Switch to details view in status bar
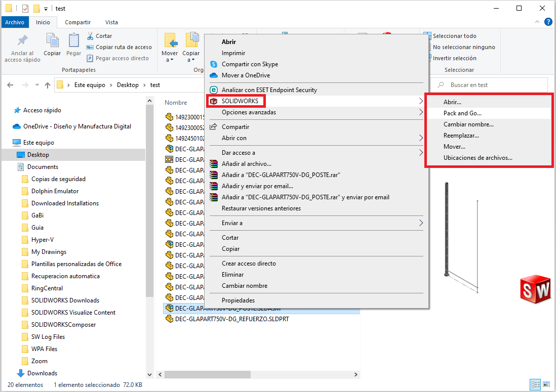Screen dimensions: 556x392 [x=534, y=385]
